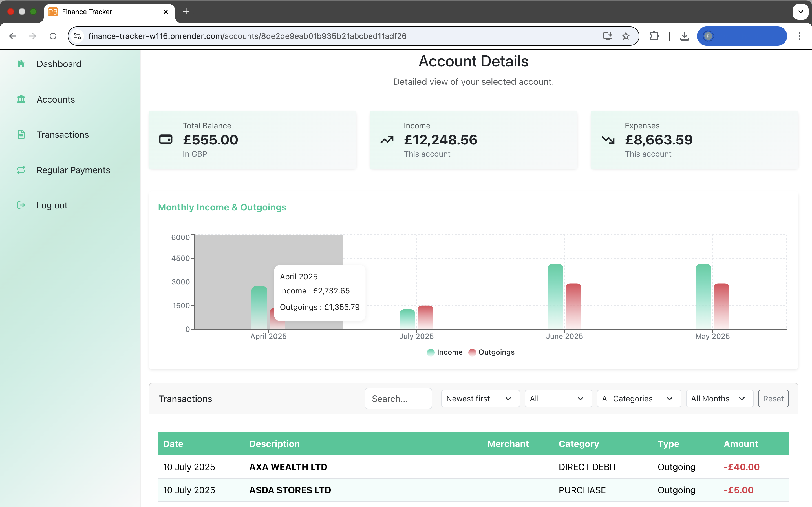This screenshot has width=812, height=507.
Task: Open the browser extensions puzzle icon
Action: point(654,36)
